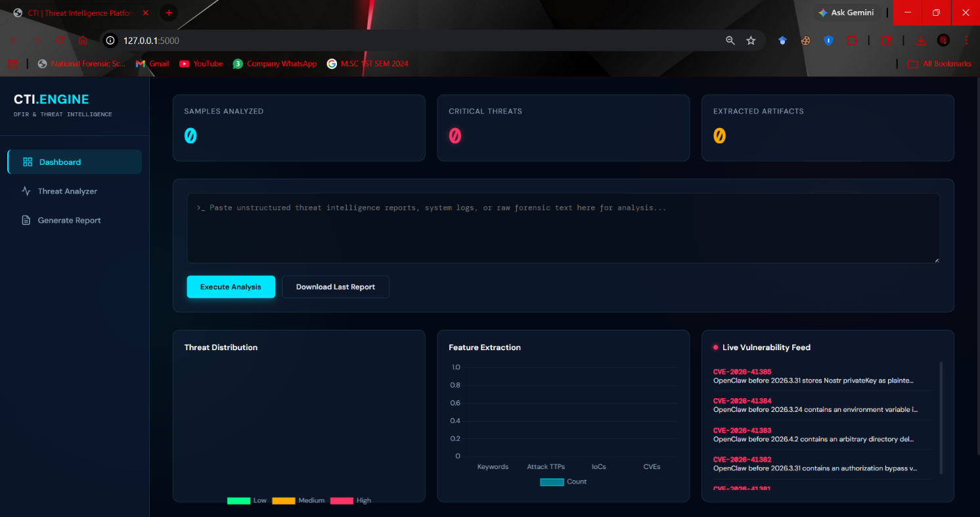Open vulnerability entry CVE-2026-41383
980x517 pixels.
tap(822, 435)
